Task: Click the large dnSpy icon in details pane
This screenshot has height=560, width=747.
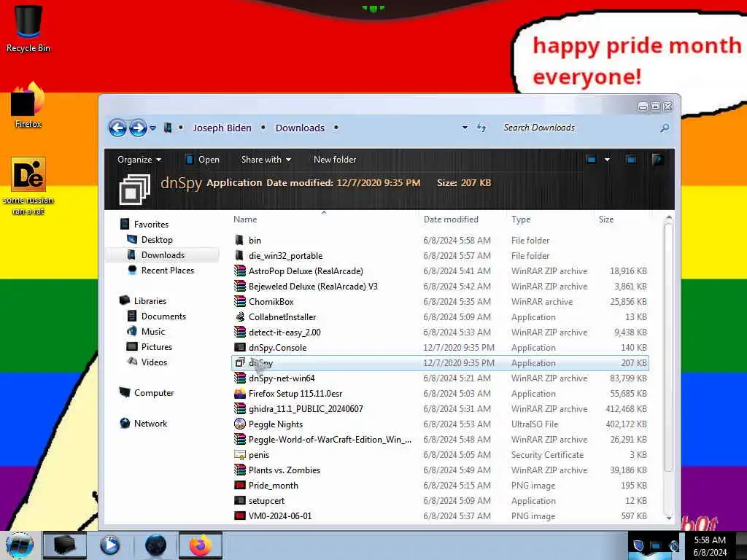Action: click(x=135, y=189)
